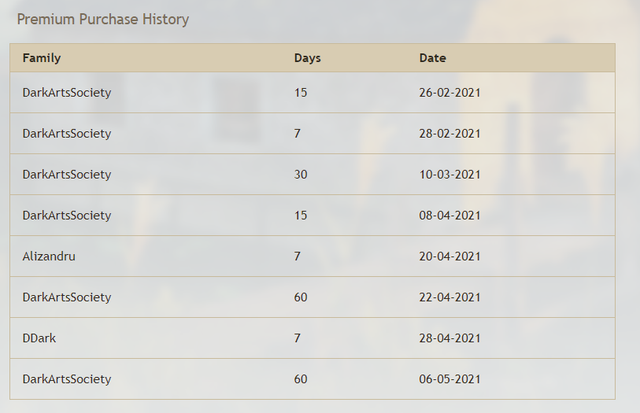Click the 30 days value

click(x=301, y=174)
